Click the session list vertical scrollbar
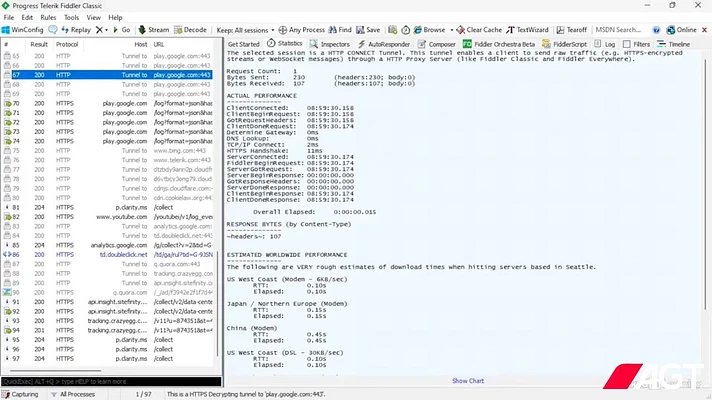The height and width of the screenshot is (400, 712). [x=218, y=304]
